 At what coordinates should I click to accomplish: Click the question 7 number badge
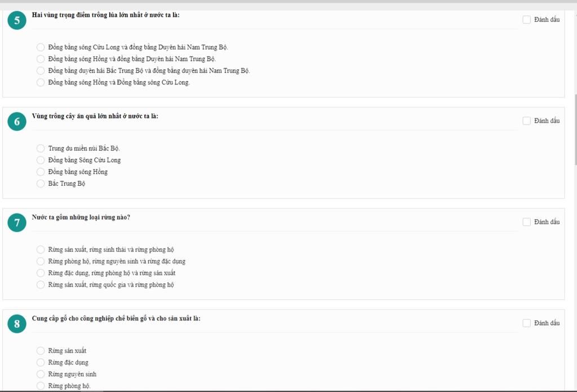click(x=17, y=223)
